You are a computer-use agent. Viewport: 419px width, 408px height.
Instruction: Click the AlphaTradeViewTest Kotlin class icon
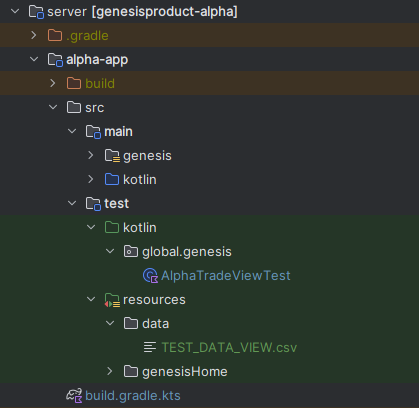[x=150, y=276]
